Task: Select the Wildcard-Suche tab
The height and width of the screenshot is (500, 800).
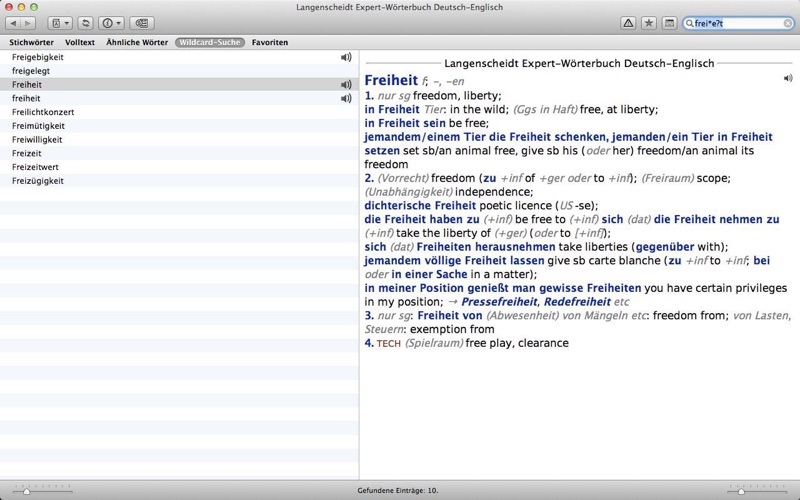Action: pos(210,42)
